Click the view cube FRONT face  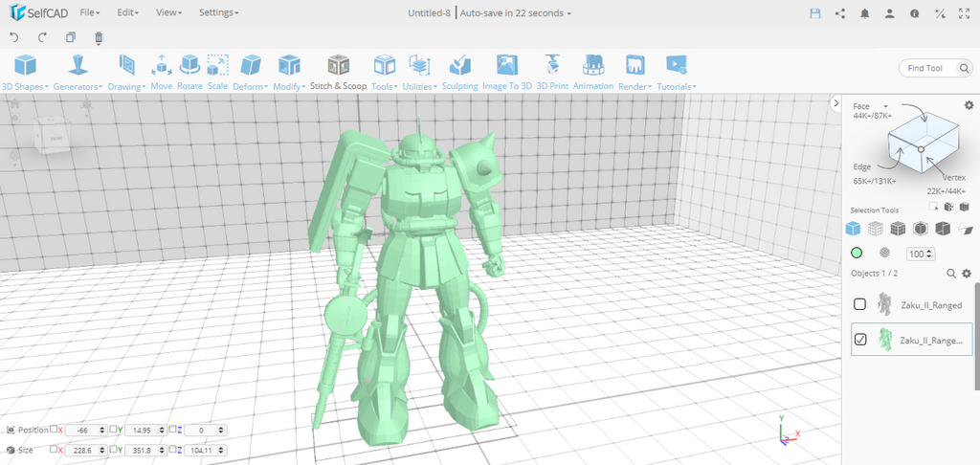pos(55,137)
